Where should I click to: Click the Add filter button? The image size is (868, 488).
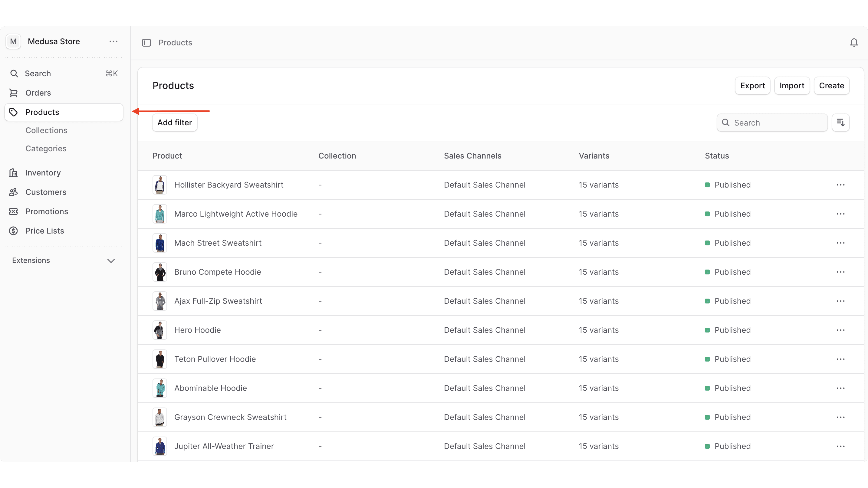pyautogui.click(x=175, y=122)
